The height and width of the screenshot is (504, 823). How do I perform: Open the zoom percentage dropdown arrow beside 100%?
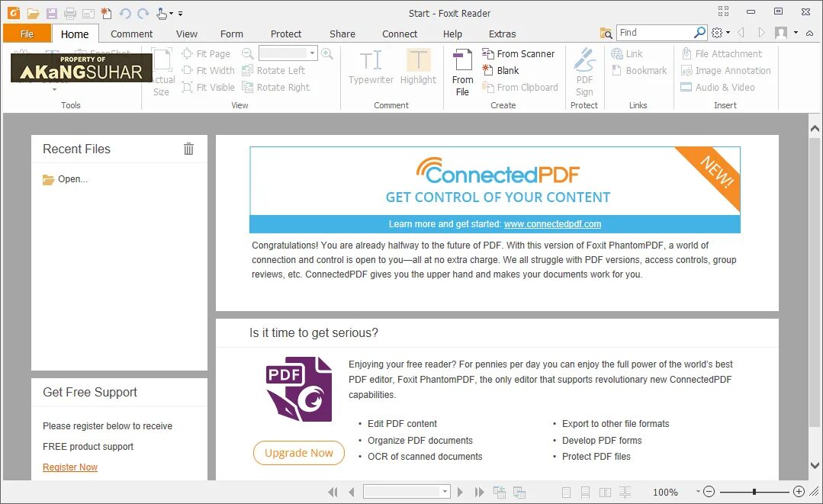pos(698,491)
